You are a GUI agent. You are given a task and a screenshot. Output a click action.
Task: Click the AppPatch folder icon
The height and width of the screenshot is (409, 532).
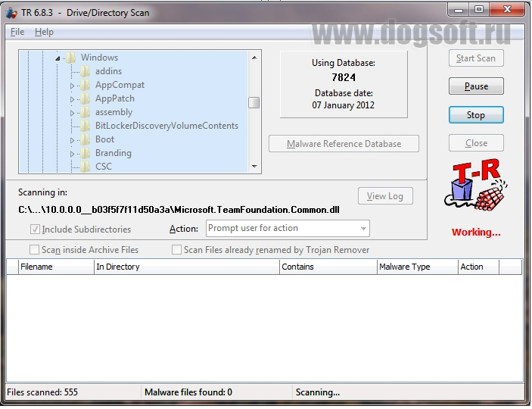click(86, 98)
